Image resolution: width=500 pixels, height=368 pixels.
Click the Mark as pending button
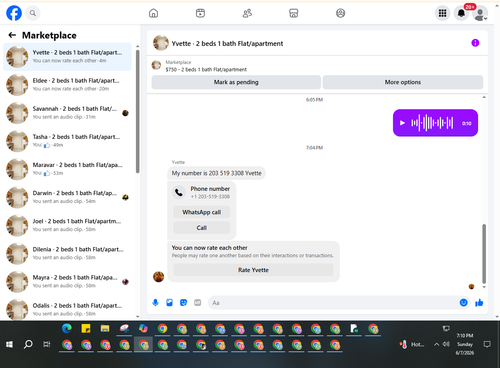tap(236, 82)
